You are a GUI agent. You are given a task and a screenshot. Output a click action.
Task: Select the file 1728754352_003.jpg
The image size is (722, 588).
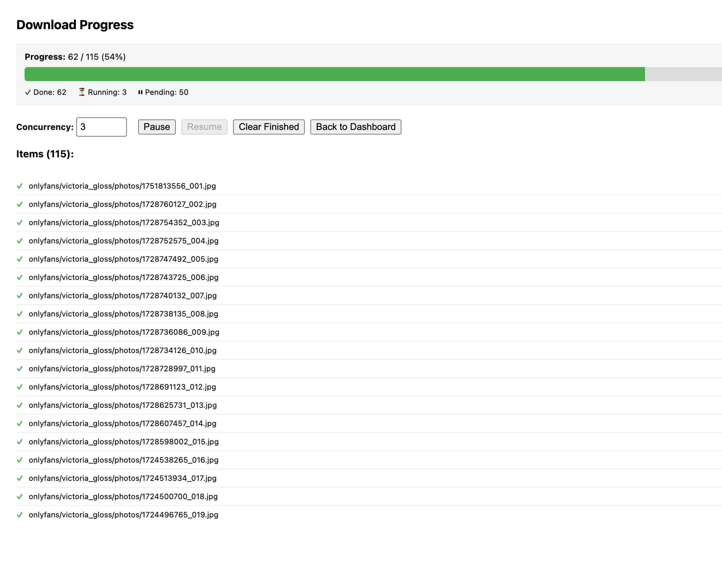[x=124, y=222]
